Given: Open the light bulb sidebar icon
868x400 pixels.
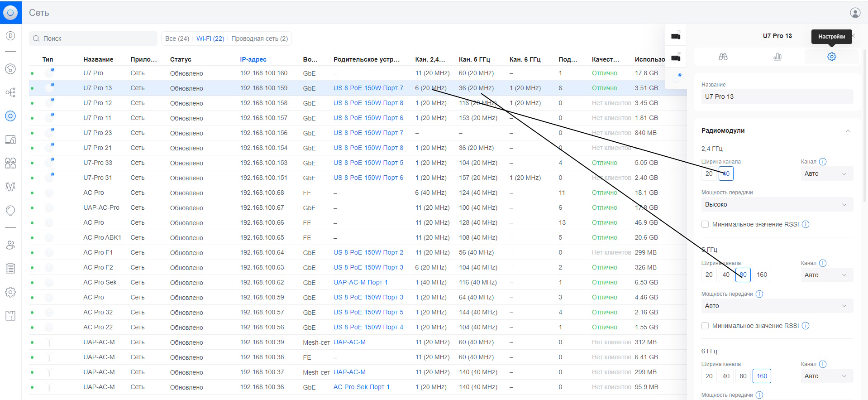Looking at the screenshot, I should coord(10,210).
